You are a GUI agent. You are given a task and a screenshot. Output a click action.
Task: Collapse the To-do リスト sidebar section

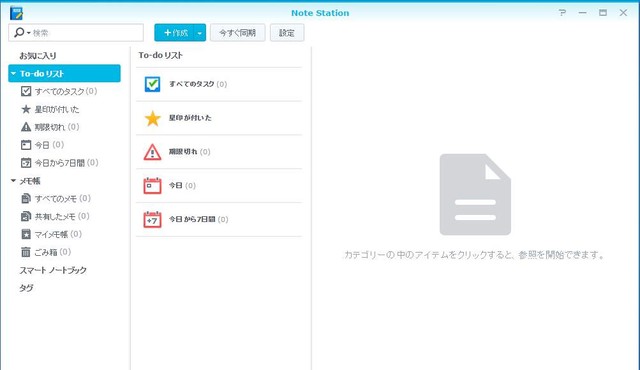13,73
